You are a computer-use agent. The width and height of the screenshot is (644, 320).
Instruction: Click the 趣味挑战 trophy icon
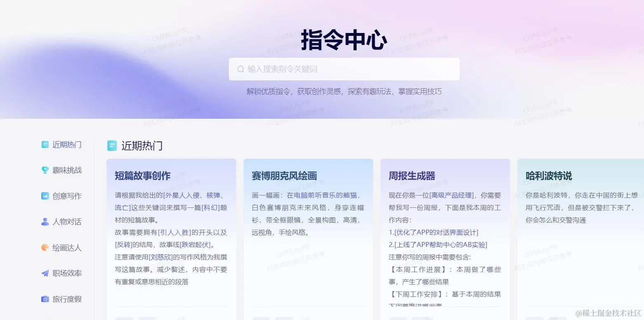point(45,170)
